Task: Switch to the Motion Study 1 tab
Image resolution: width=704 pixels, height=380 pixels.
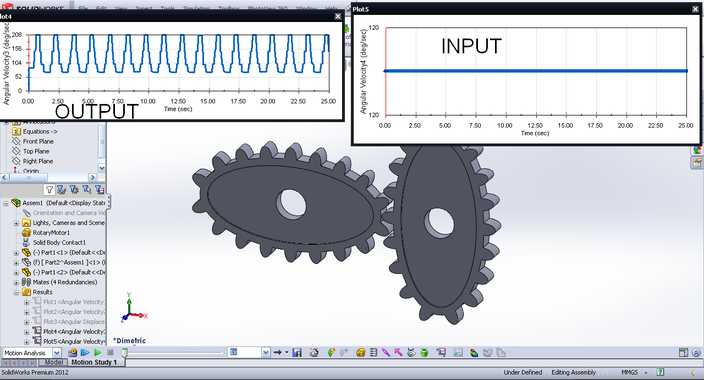Action: click(x=94, y=362)
